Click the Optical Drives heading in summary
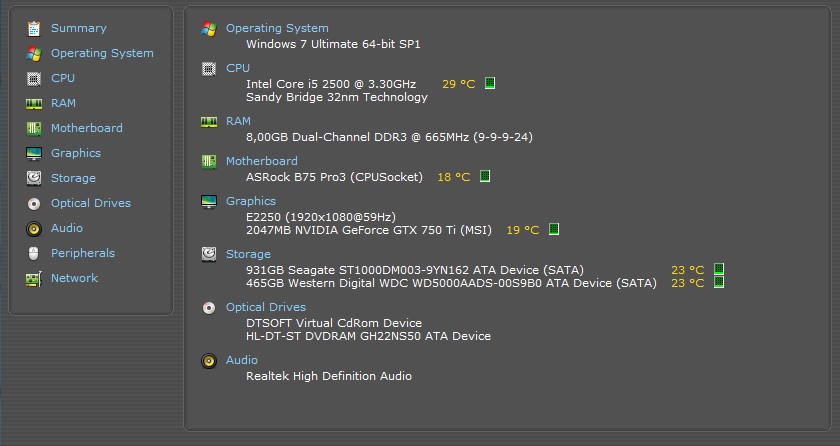This screenshot has width=840, height=446. (x=266, y=307)
